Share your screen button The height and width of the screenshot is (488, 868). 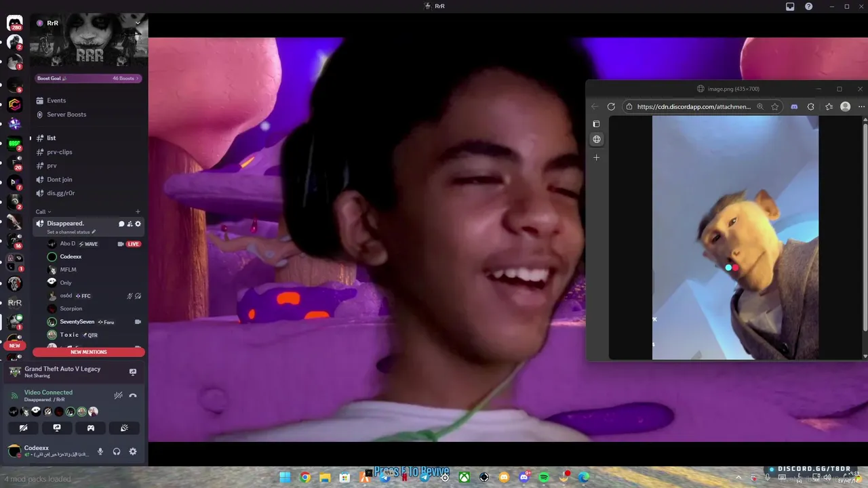(57, 428)
